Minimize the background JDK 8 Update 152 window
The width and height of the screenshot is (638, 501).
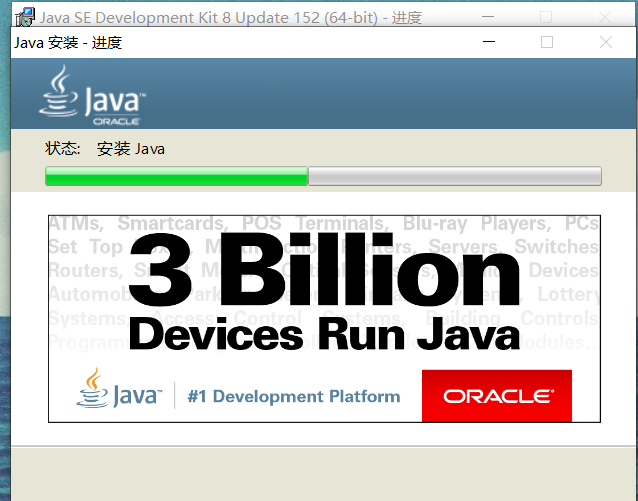coord(487,17)
